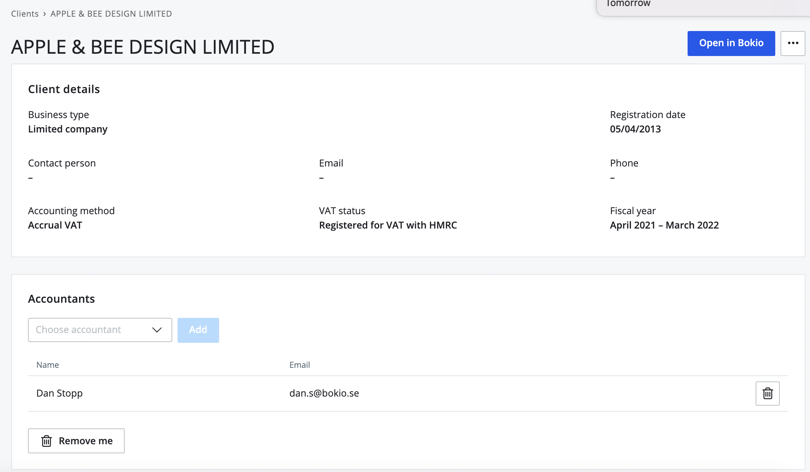The height and width of the screenshot is (472, 810).
Task: Expand the Choose accountant dropdown
Action: (99, 330)
